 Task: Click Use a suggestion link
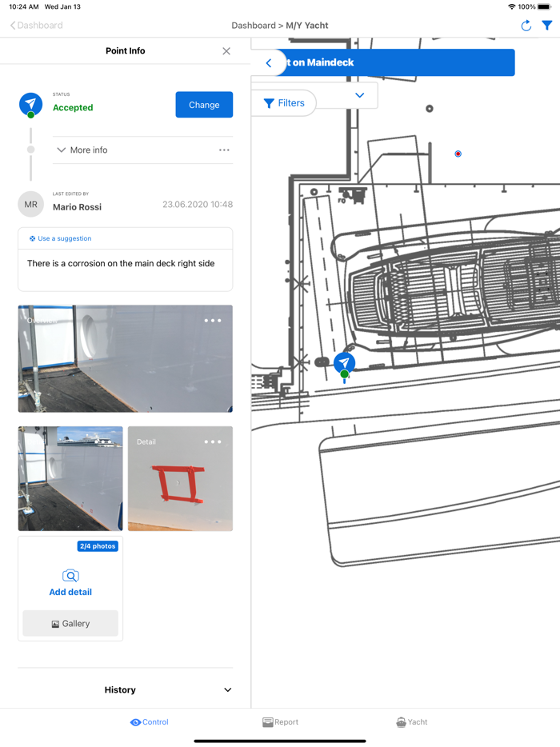click(x=61, y=238)
